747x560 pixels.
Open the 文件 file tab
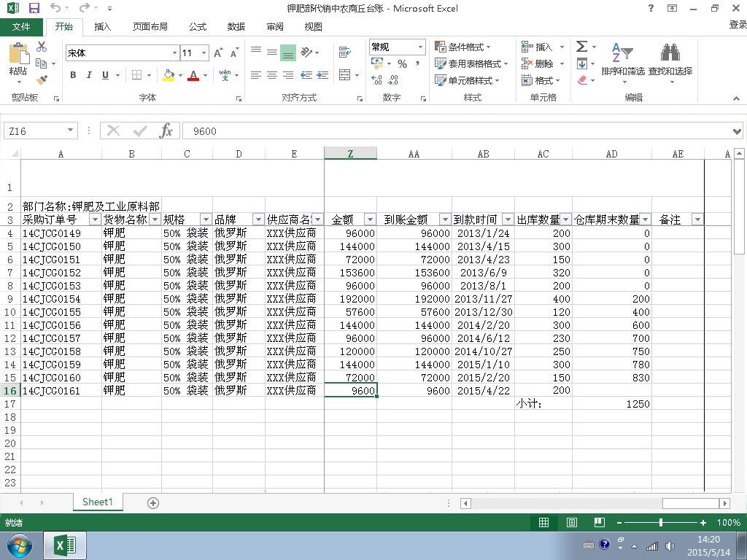tap(21, 27)
